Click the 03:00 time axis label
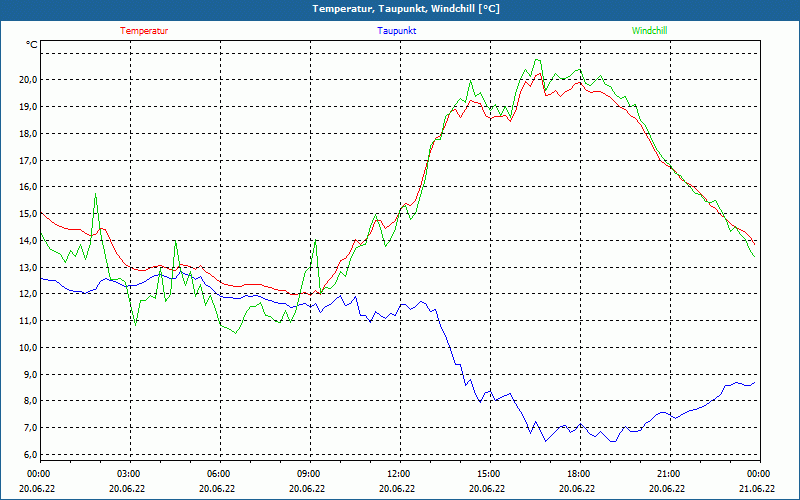This screenshot has height=500, width=800. point(128,473)
